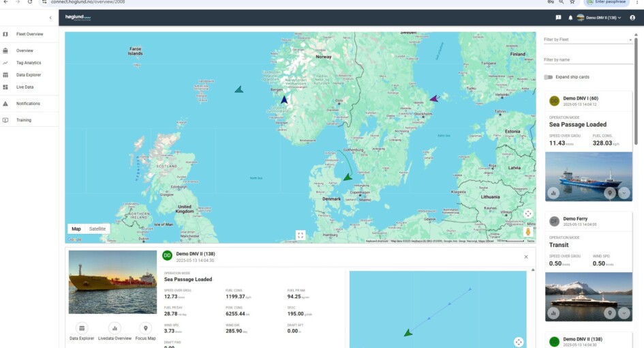This screenshot has height=348, width=644.
Task: Click the Demo Ferry vessel thumbnail image
Action: tap(589, 297)
